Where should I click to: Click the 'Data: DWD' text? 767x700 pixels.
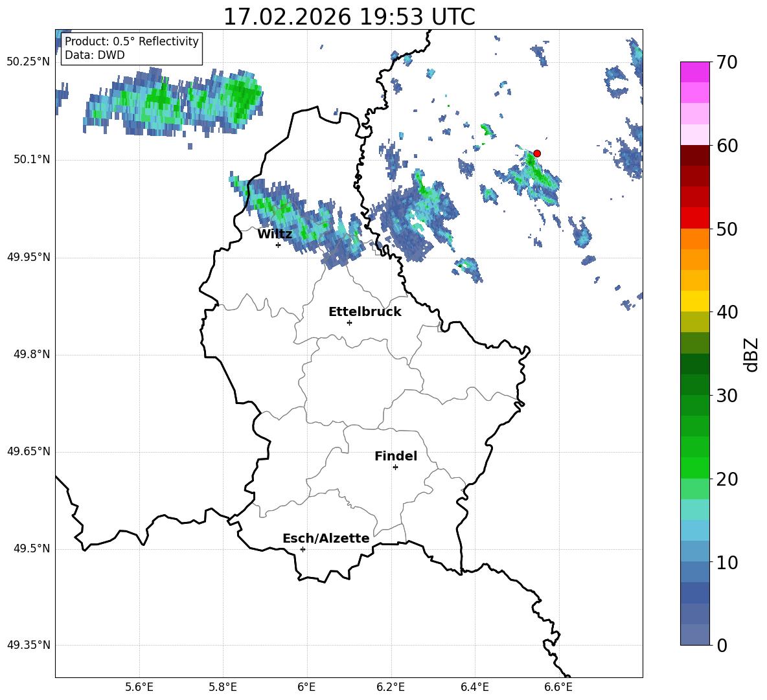click(95, 55)
